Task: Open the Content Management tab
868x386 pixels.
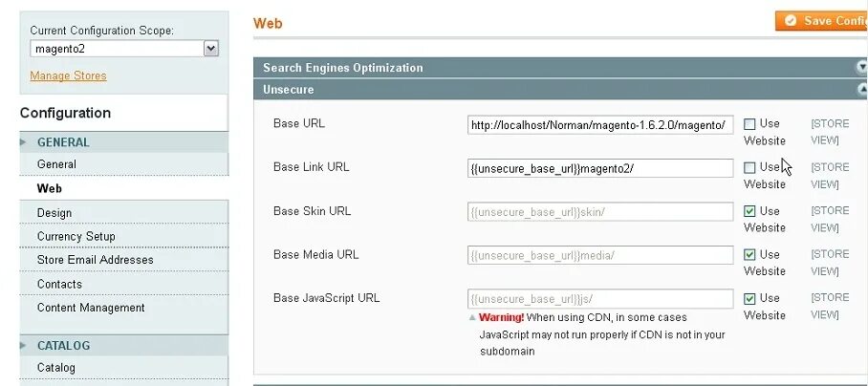Action: [124, 308]
